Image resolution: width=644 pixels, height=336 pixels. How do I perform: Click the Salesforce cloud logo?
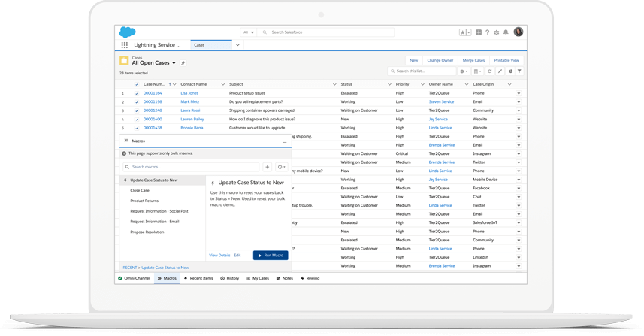(127, 32)
